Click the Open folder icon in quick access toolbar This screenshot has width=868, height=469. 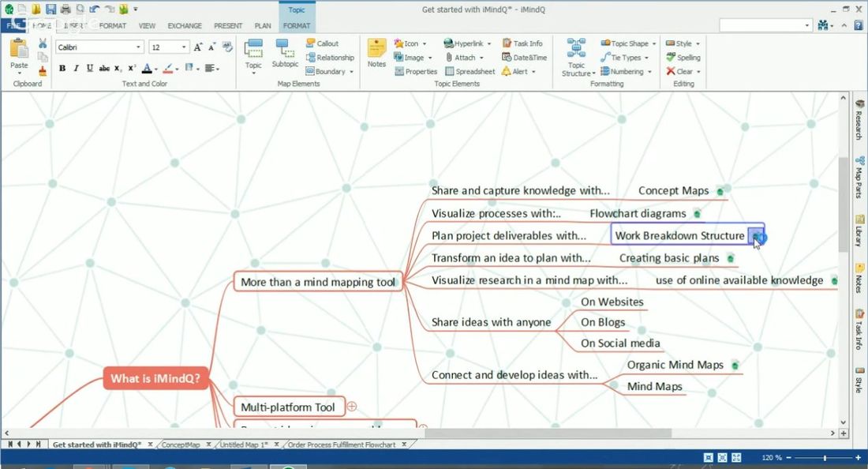pos(36,9)
